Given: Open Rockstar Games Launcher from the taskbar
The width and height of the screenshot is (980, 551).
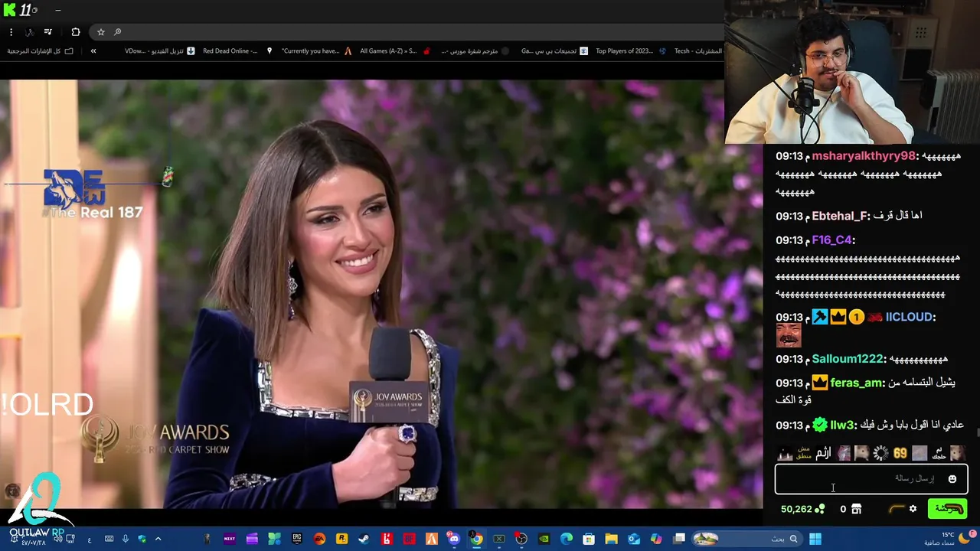Looking at the screenshot, I should (341, 539).
